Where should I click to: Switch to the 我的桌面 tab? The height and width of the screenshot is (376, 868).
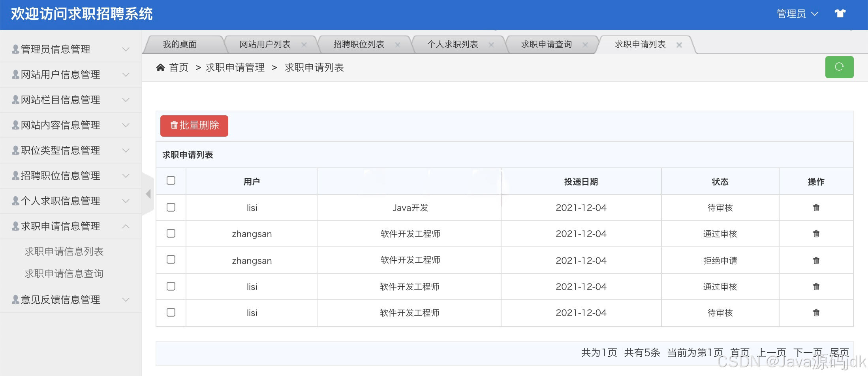tap(180, 44)
